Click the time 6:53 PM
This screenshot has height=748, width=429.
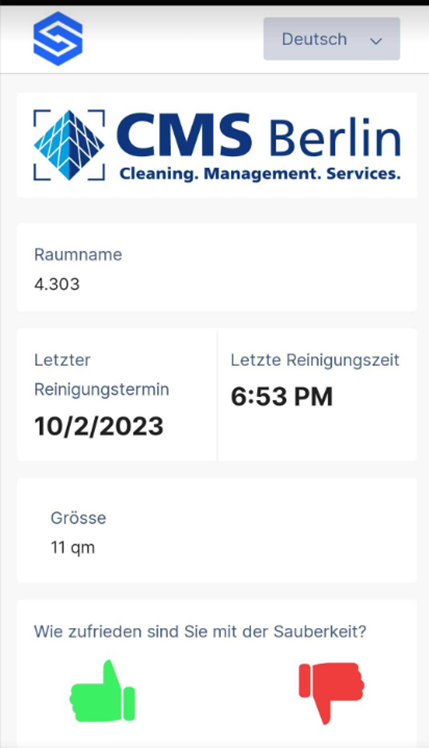pos(282,397)
